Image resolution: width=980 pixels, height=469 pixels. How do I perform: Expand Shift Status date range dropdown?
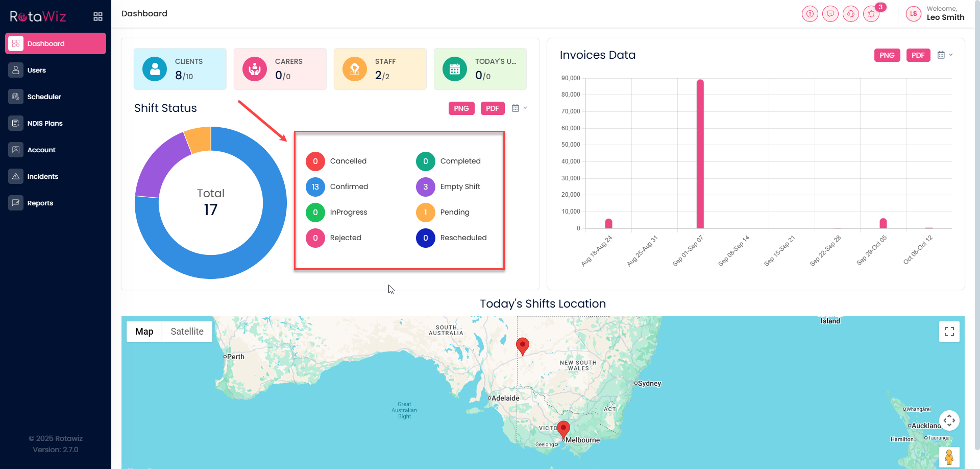click(519, 108)
